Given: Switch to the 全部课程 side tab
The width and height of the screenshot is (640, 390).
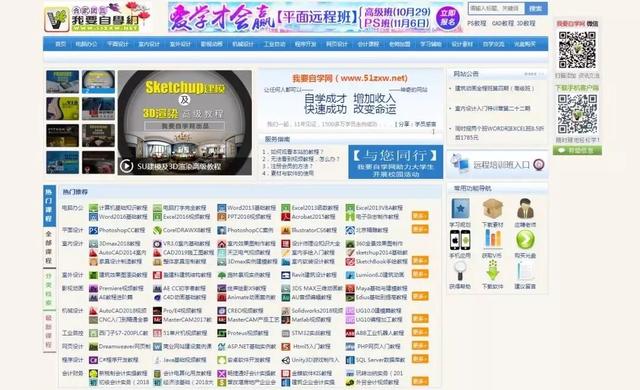Looking at the screenshot, I should [x=49, y=247].
